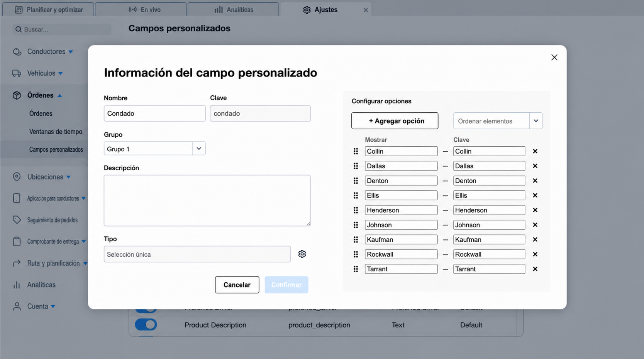Click the drag handle for Denton
Image resolution: width=644 pixels, height=359 pixels.
(x=356, y=181)
